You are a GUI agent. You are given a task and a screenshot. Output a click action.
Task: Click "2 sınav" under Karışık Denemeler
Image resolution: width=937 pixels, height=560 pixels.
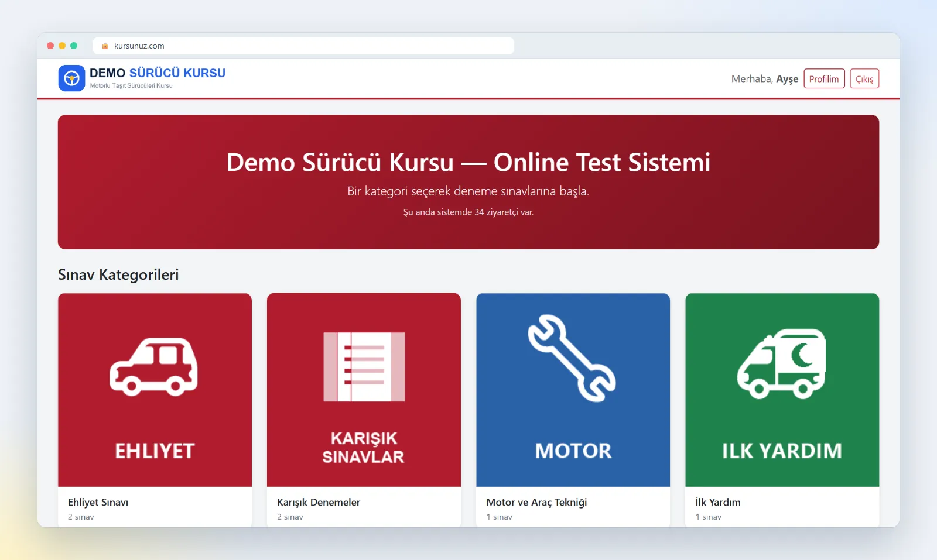click(290, 517)
